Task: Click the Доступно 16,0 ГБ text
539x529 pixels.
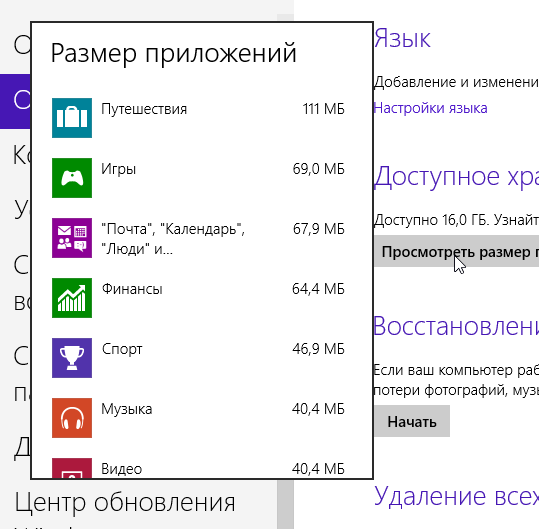Action: pyautogui.click(x=431, y=220)
